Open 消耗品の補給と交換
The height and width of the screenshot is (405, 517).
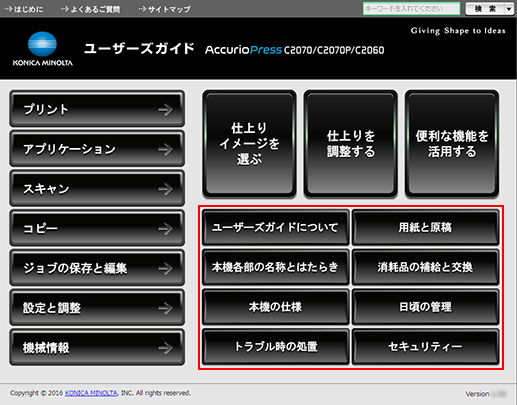pos(426,267)
